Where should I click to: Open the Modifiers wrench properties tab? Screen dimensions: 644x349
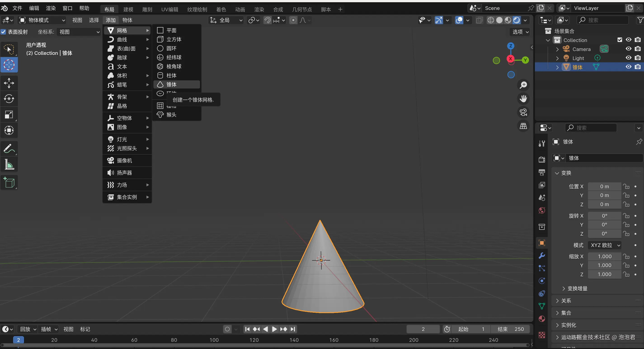[541, 256]
